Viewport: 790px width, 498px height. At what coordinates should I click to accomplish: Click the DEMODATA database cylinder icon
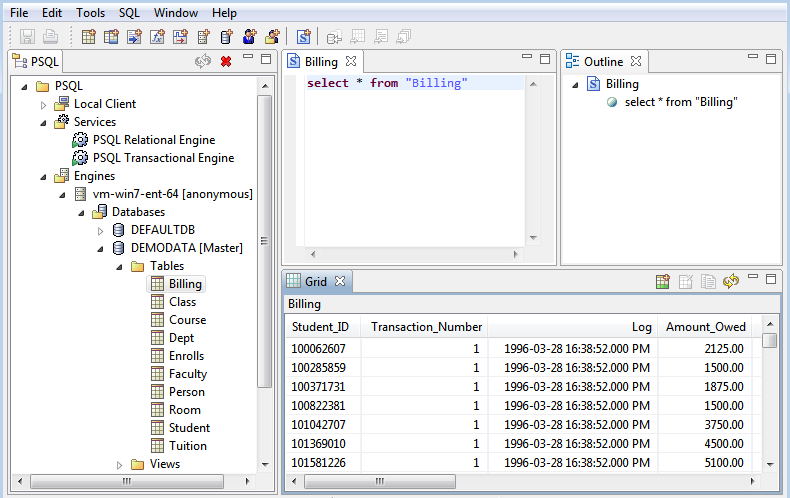click(118, 247)
